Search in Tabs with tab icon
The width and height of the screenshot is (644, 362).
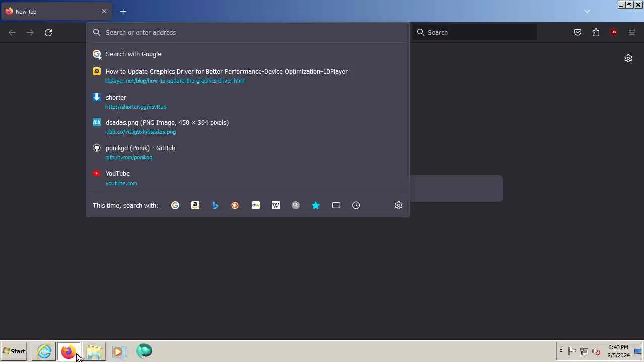(336, 205)
